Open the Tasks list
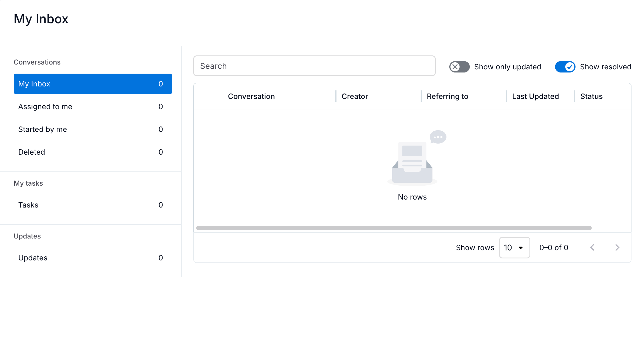Image resolution: width=644 pixels, height=340 pixels. 93,205
